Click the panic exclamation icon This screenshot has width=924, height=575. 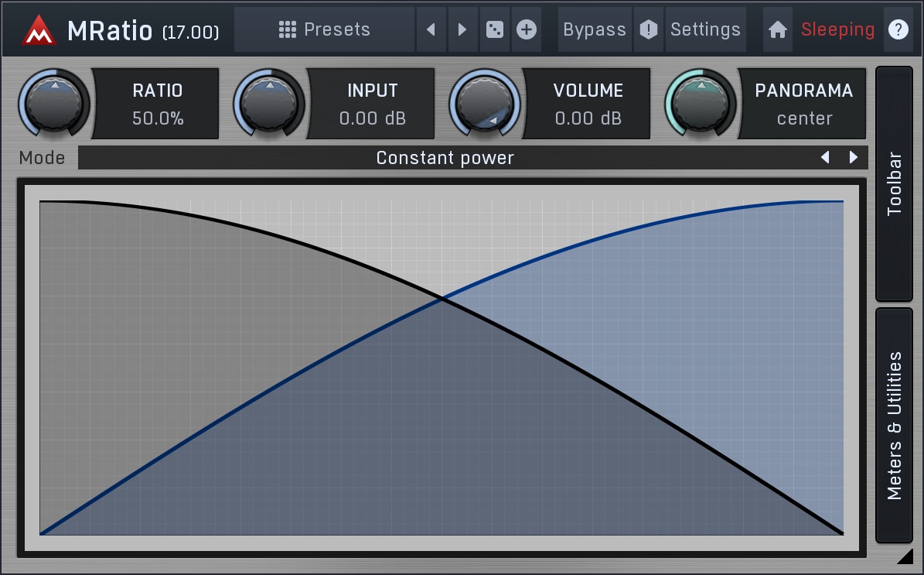pyautogui.click(x=649, y=30)
